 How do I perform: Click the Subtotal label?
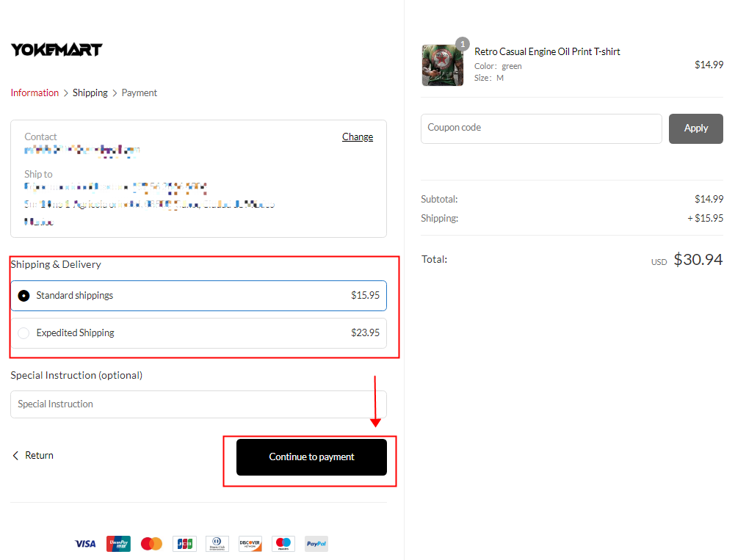[439, 199]
